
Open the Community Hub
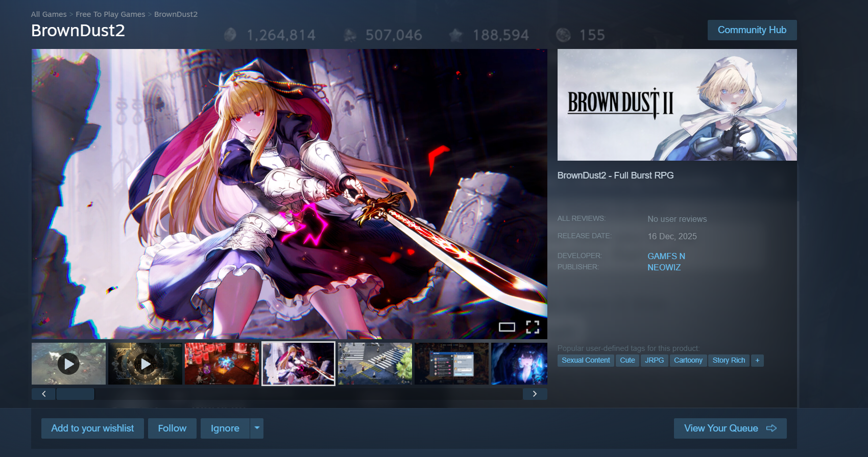point(752,30)
